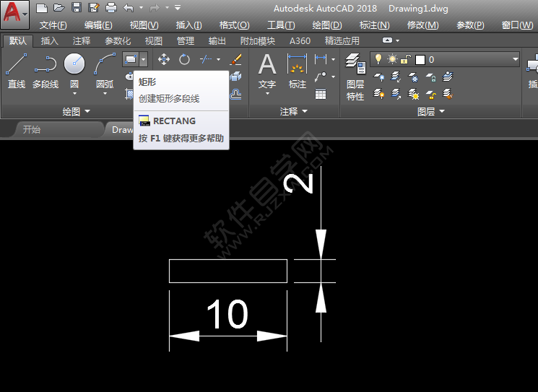Click the Rotate tool icon
The width and height of the screenshot is (538, 392).
pyautogui.click(x=185, y=59)
